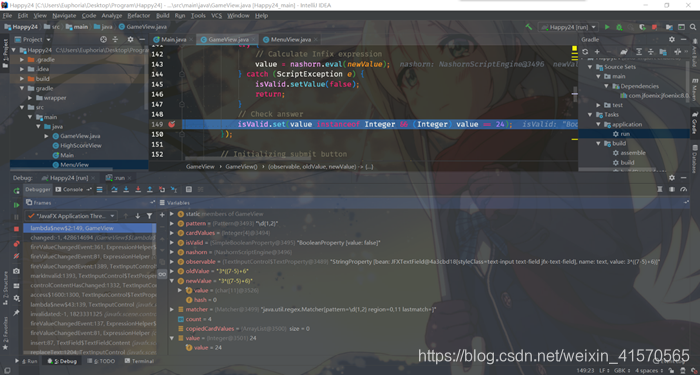Viewport: 700px width, 375px height.
Task: Open the VCS menu
Action: click(x=217, y=16)
